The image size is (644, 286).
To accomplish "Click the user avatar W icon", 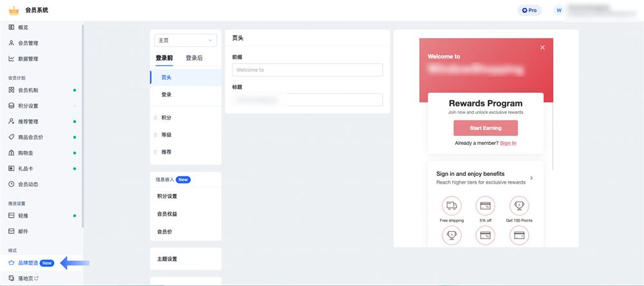I will 559,10.
